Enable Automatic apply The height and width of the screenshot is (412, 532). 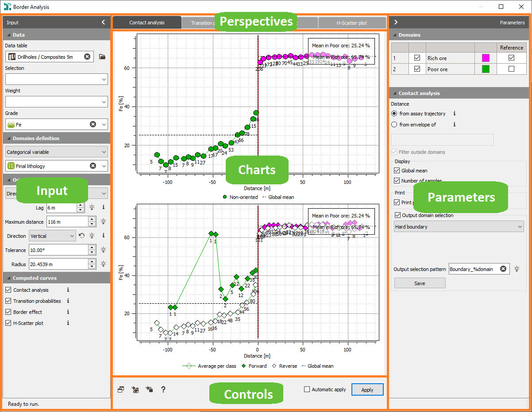(x=306, y=389)
